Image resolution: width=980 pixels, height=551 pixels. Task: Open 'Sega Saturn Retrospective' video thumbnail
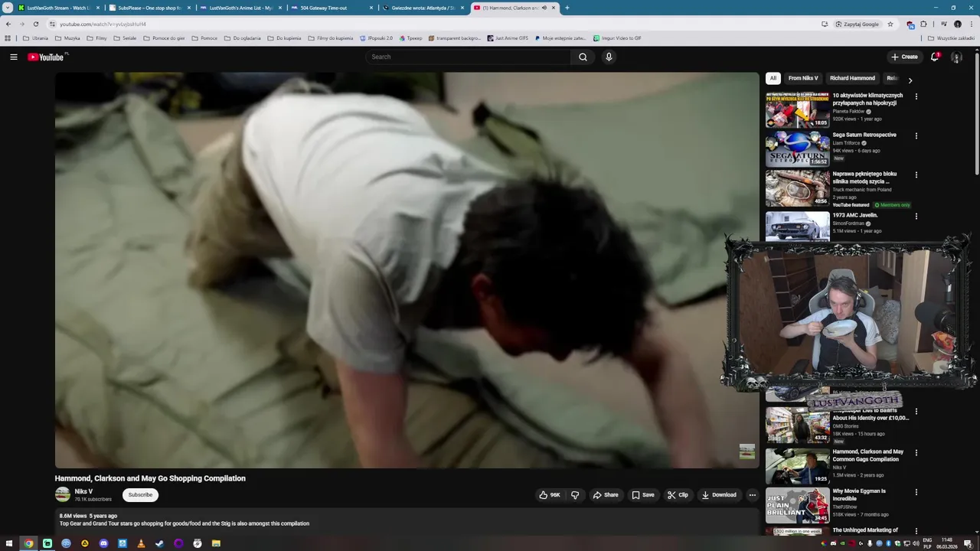click(x=797, y=148)
